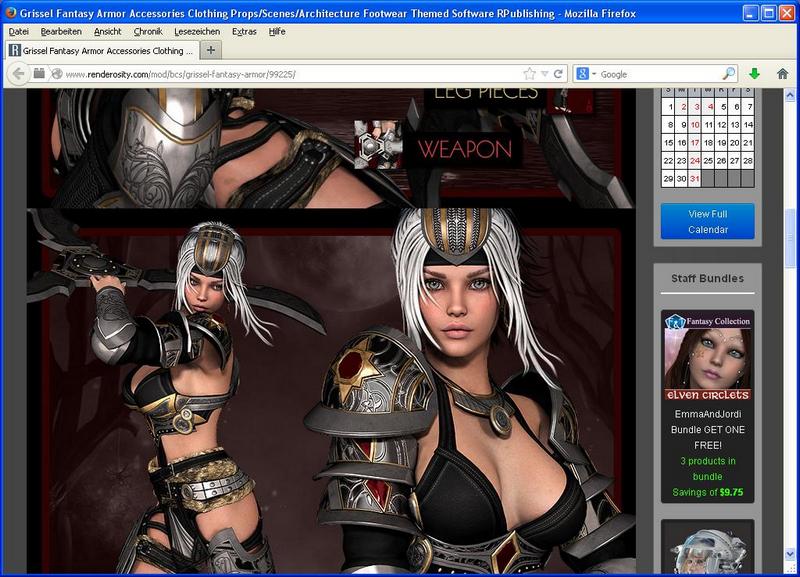This screenshot has height=577, width=800.
Task: Click the site identity globe icon
Action: pyautogui.click(x=57, y=74)
